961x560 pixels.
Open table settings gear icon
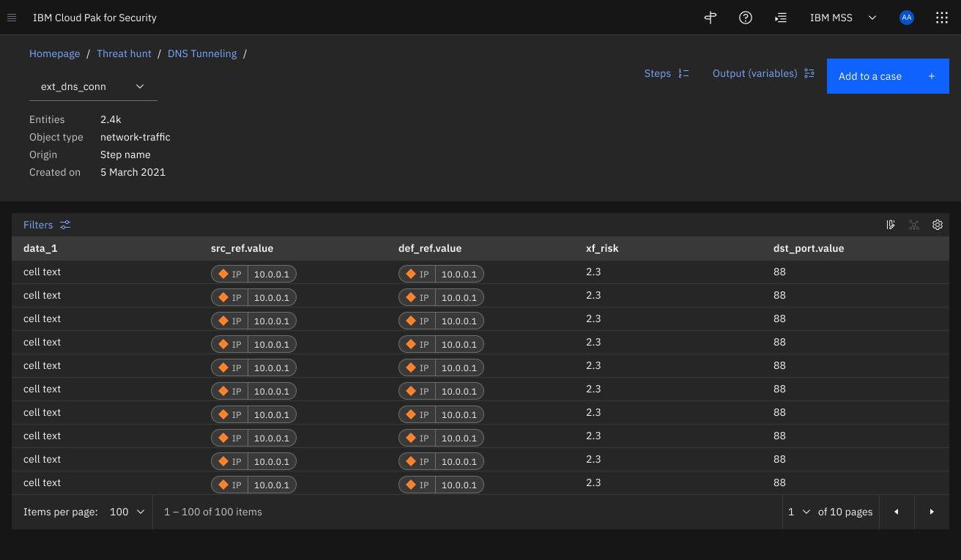938,225
